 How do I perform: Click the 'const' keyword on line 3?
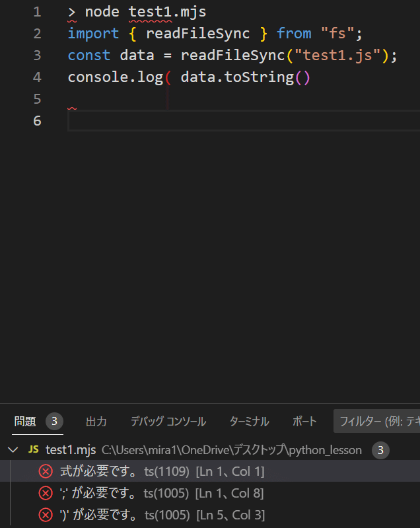click(89, 56)
